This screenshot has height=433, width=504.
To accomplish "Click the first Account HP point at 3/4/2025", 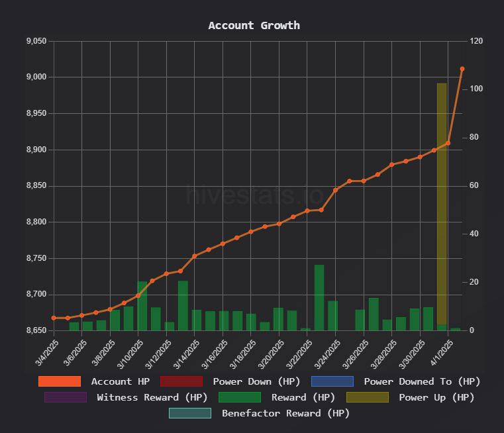I will coord(54,318).
